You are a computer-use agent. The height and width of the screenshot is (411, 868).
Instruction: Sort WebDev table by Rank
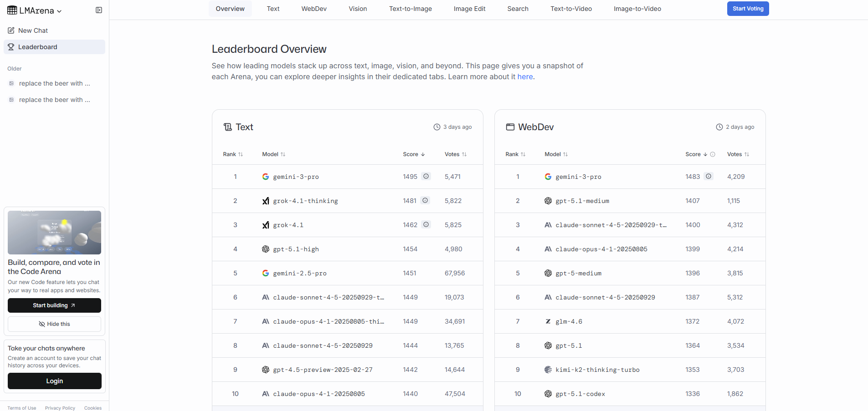(515, 154)
